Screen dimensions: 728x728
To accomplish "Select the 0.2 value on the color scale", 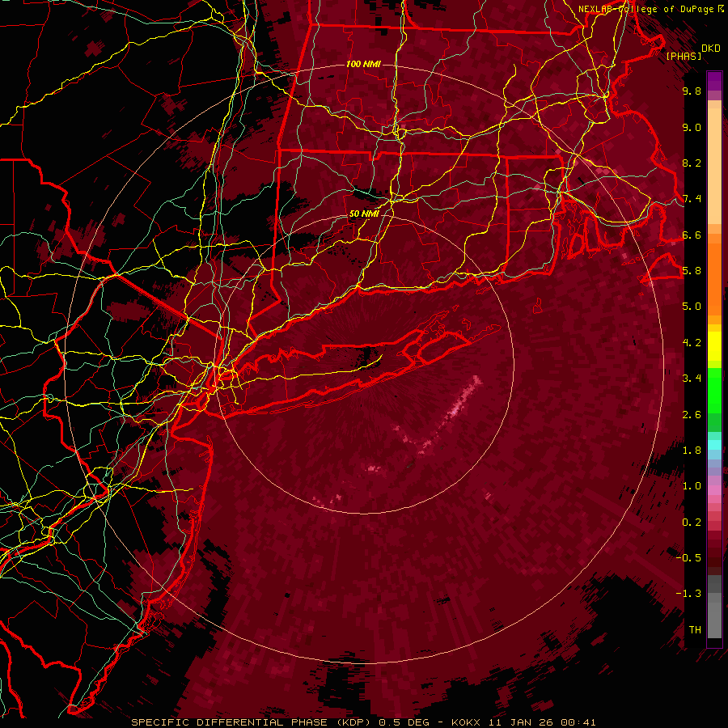I will point(692,523).
